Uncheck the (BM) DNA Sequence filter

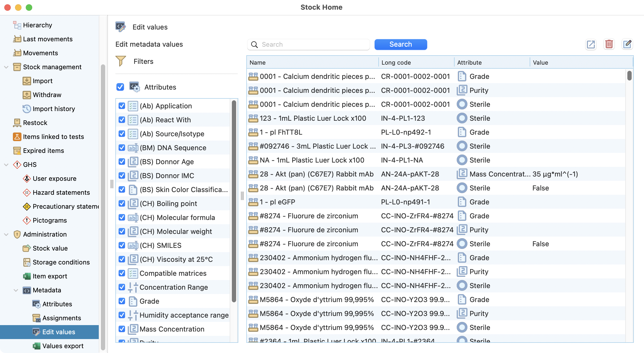pos(122,148)
